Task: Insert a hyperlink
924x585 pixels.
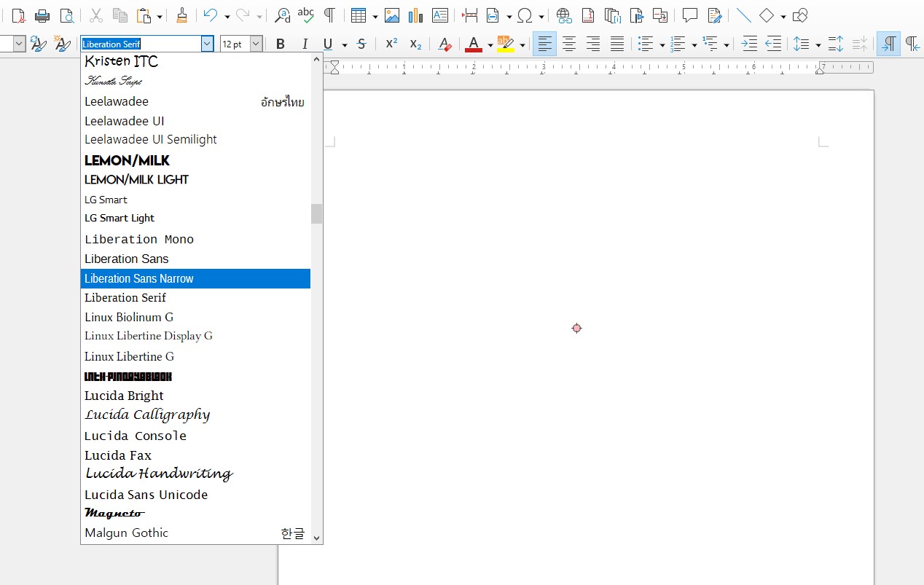Action: click(x=563, y=15)
